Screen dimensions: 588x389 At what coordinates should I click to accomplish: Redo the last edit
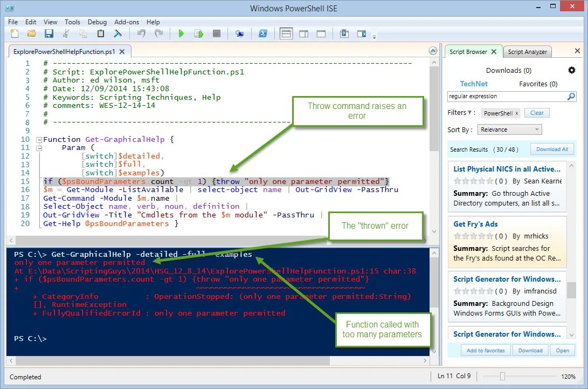coord(158,34)
